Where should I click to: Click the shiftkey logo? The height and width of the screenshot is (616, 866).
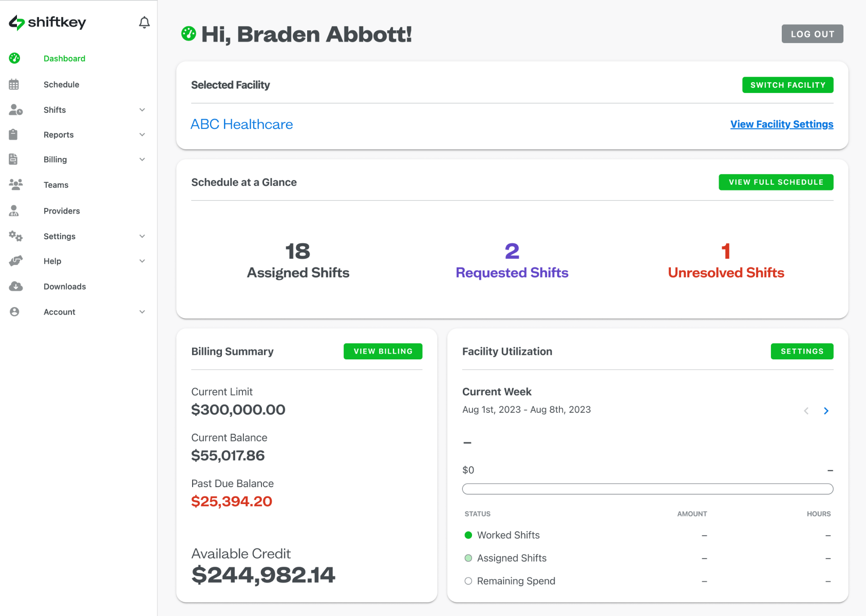pyautogui.click(x=47, y=22)
